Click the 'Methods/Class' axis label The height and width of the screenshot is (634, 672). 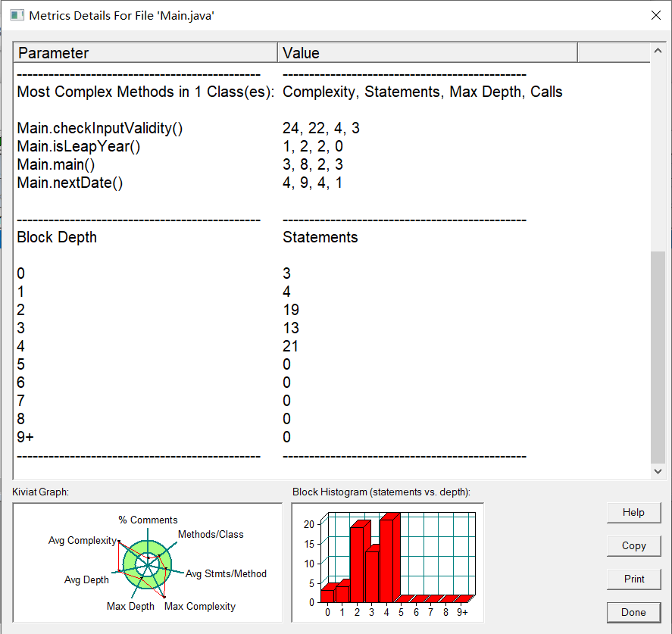211,535
